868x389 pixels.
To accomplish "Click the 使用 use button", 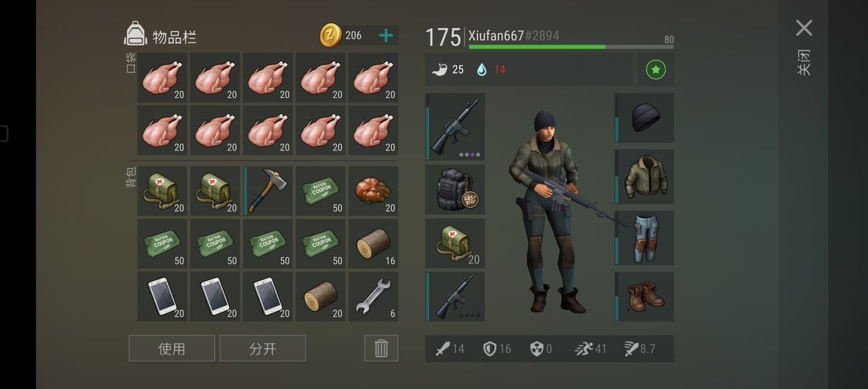I will 172,348.
